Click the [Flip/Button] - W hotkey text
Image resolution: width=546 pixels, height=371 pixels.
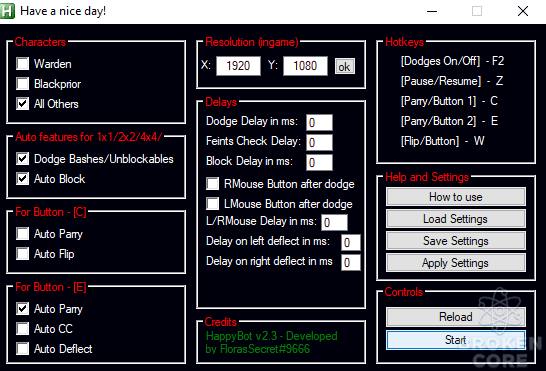click(442, 141)
